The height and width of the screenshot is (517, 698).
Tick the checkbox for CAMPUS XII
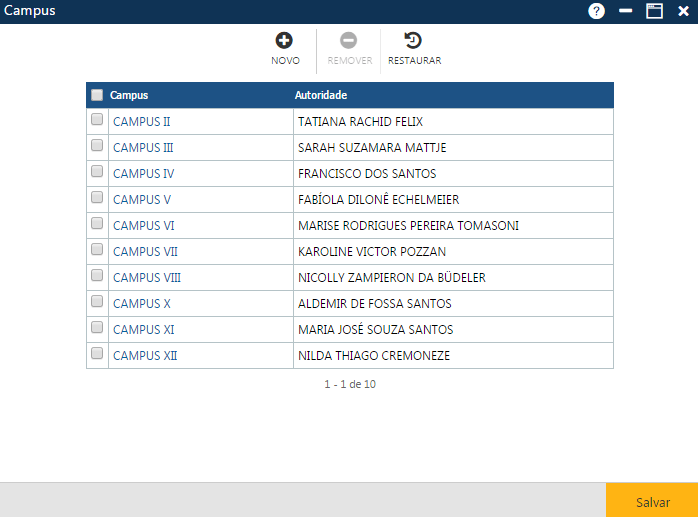click(x=97, y=354)
